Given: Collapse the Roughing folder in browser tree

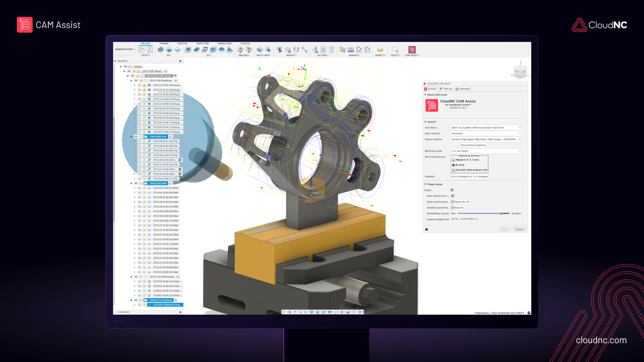Looking at the screenshot, I should coord(131,80).
